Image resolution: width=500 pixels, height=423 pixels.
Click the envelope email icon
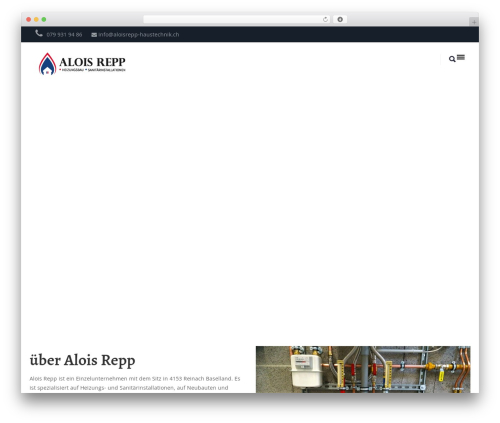pyautogui.click(x=94, y=35)
